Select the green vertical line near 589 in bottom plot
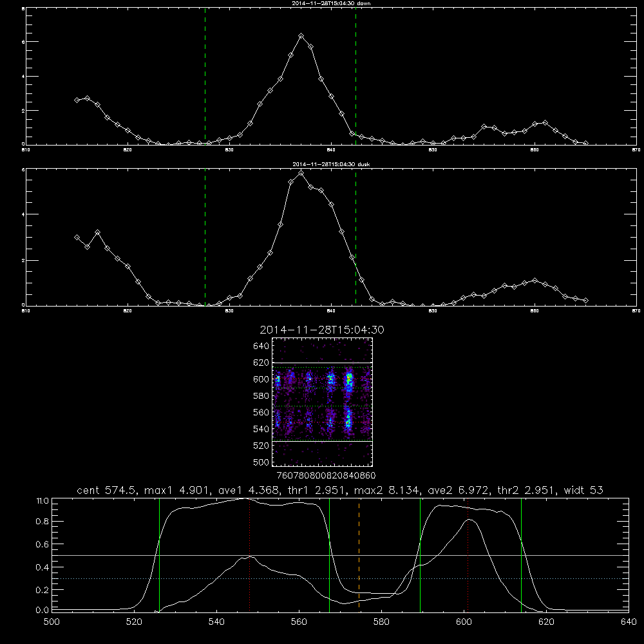 click(x=420, y=555)
